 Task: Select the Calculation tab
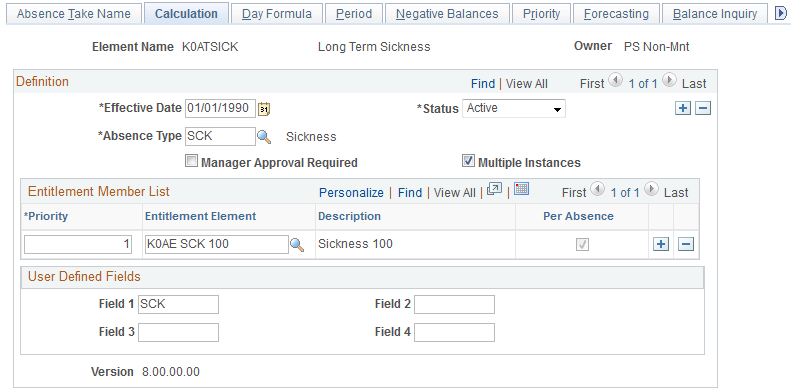tap(186, 14)
